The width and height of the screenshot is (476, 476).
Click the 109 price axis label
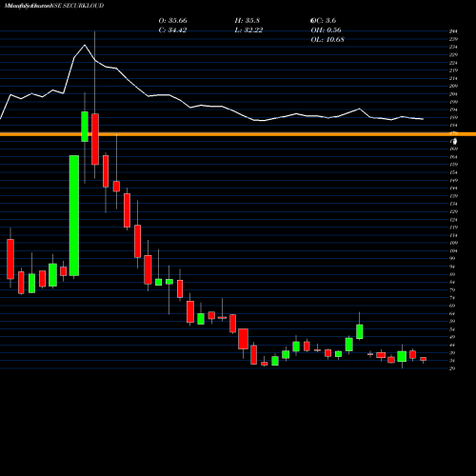click(453, 243)
